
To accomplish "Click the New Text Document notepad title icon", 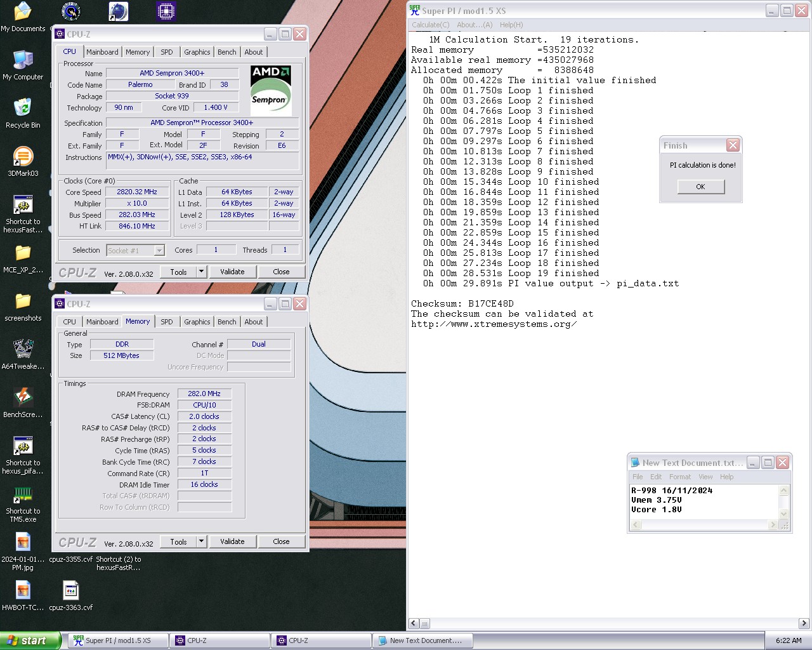I will (x=635, y=463).
